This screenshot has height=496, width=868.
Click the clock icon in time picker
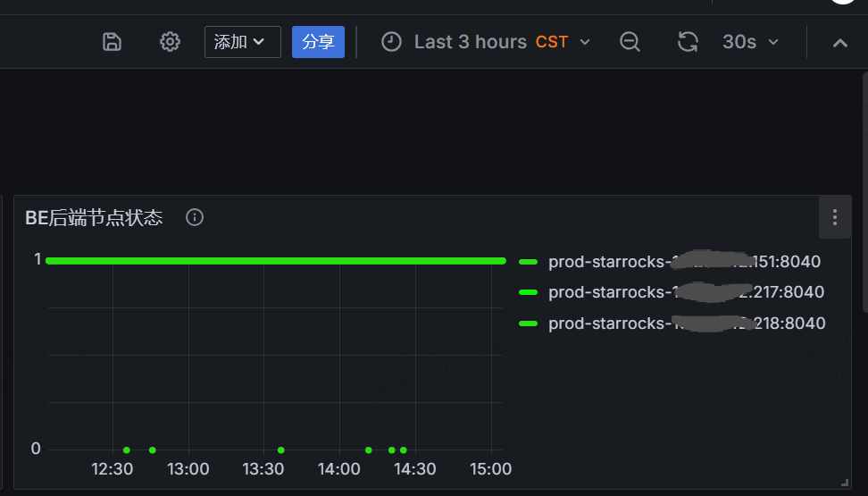391,42
